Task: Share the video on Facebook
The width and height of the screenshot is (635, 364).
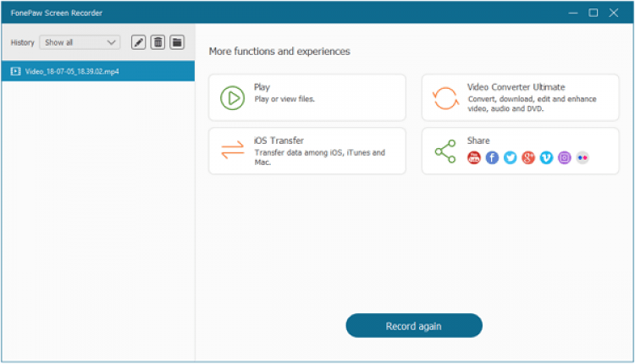Action: pos(492,157)
